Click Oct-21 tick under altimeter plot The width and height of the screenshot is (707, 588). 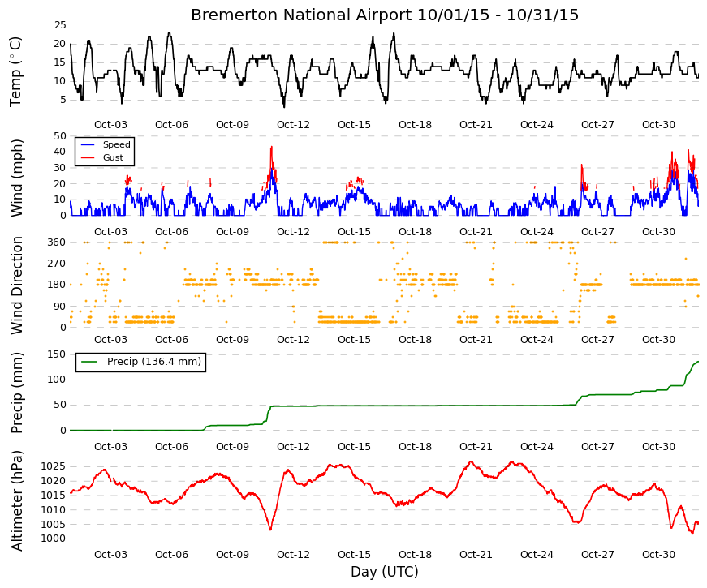[x=476, y=554]
